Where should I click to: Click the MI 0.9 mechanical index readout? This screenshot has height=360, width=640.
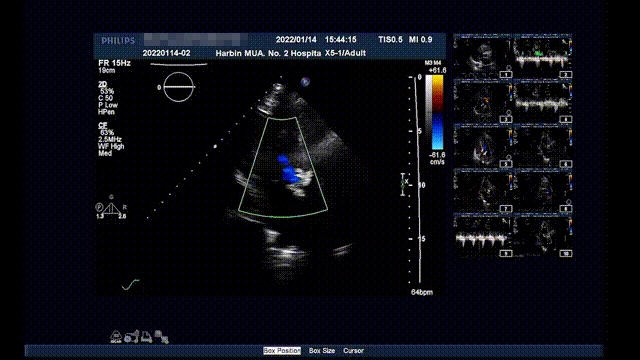coord(420,40)
